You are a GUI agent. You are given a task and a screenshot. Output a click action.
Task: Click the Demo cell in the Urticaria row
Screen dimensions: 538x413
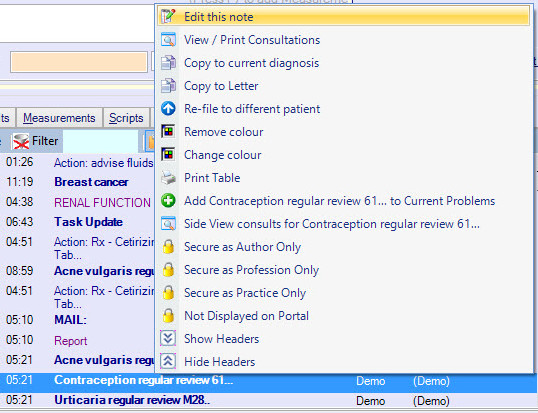(371, 401)
